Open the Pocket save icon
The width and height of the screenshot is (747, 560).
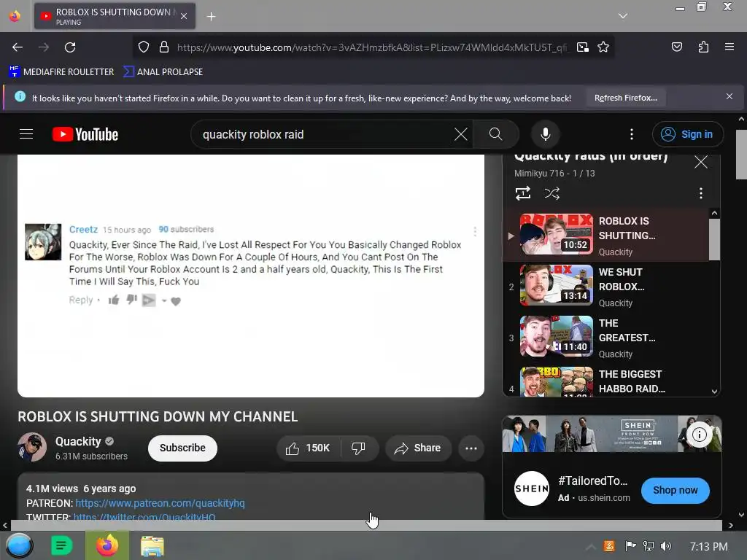tap(676, 47)
